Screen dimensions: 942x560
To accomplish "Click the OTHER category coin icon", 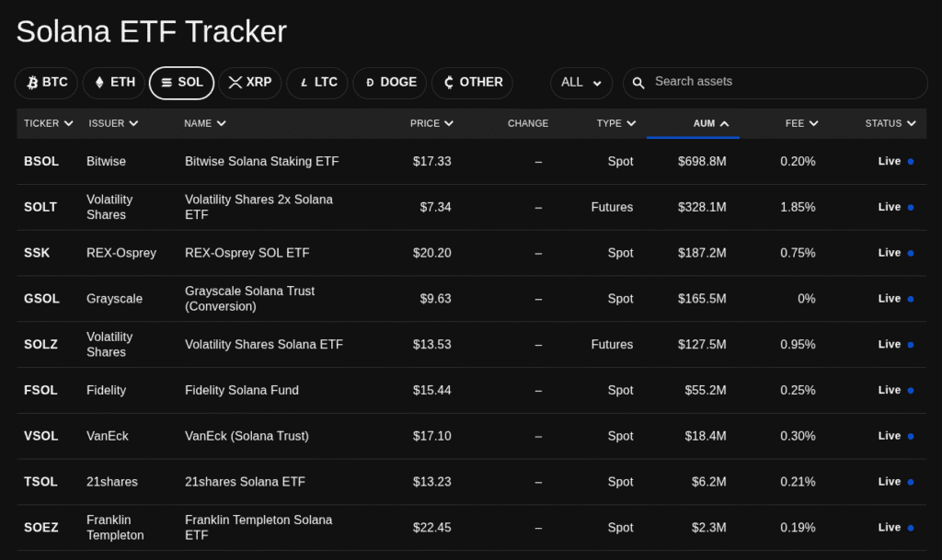I will pyautogui.click(x=449, y=83).
